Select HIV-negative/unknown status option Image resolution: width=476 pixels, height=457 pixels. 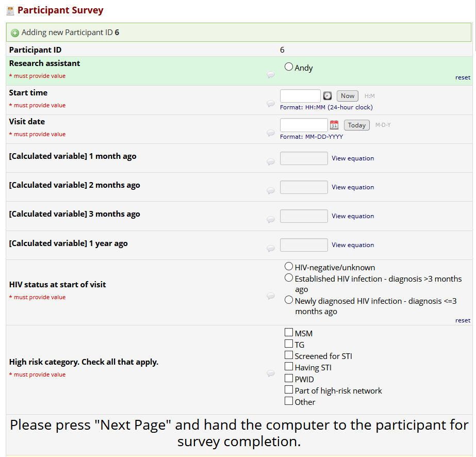tap(289, 267)
